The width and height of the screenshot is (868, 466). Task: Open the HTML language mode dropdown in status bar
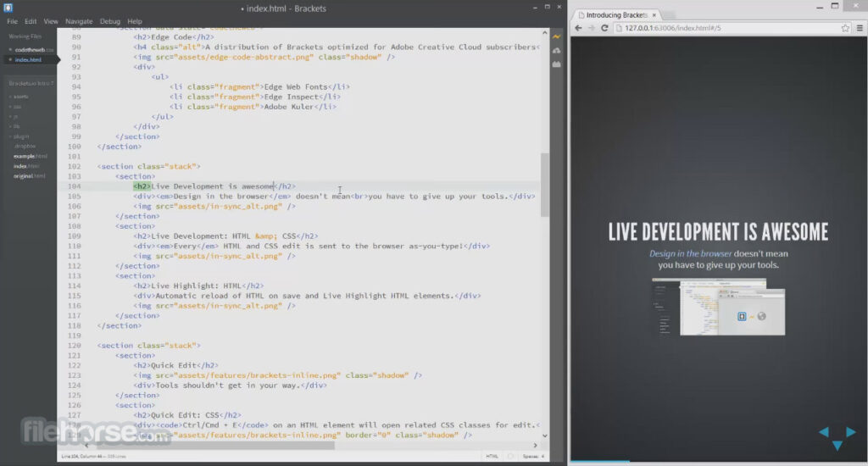point(492,456)
